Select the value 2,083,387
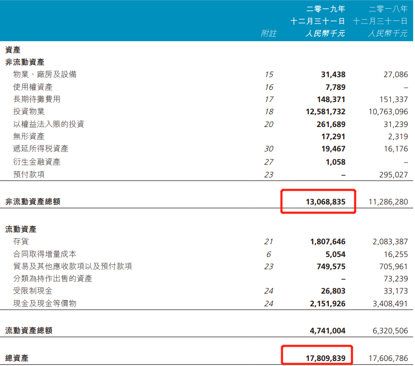This screenshot has height=366, width=415. (x=390, y=242)
